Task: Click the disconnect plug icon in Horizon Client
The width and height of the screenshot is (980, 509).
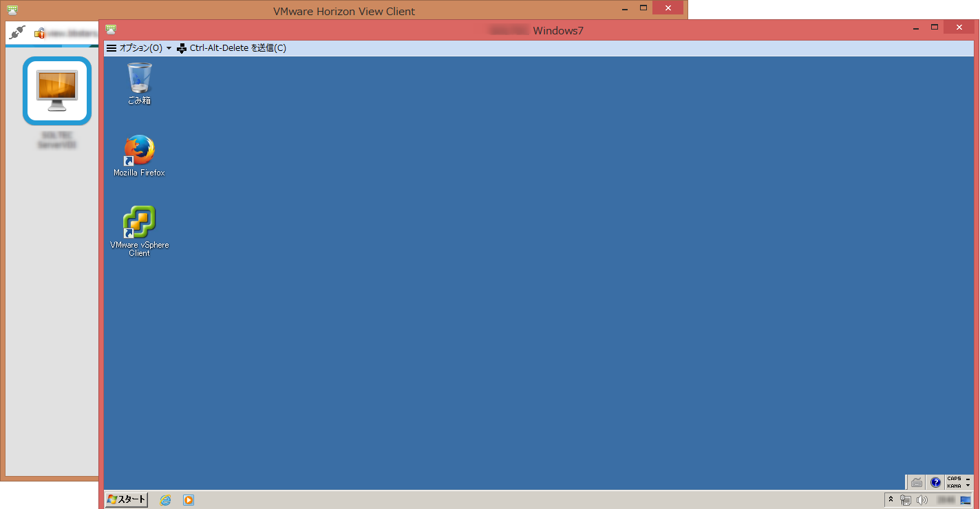Action: (18, 32)
